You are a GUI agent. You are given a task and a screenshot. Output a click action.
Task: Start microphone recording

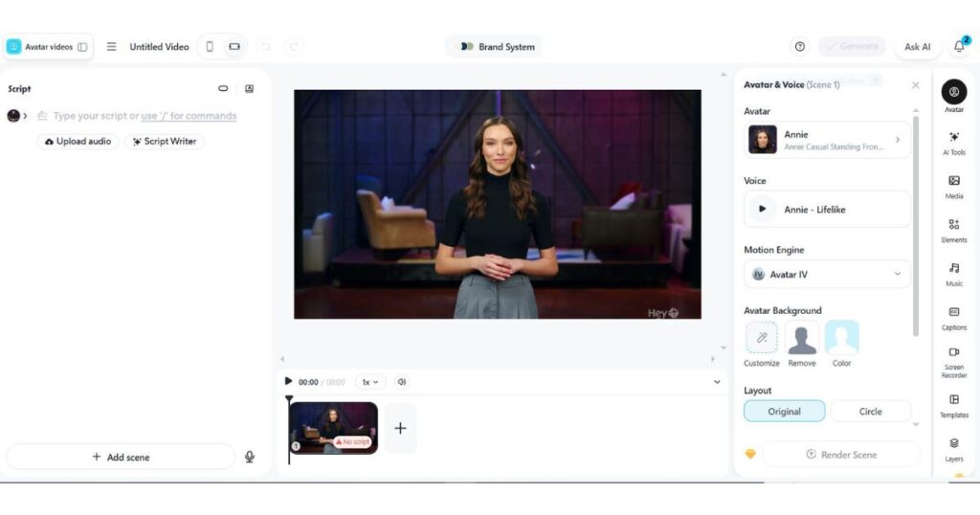[x=250, y=458]
